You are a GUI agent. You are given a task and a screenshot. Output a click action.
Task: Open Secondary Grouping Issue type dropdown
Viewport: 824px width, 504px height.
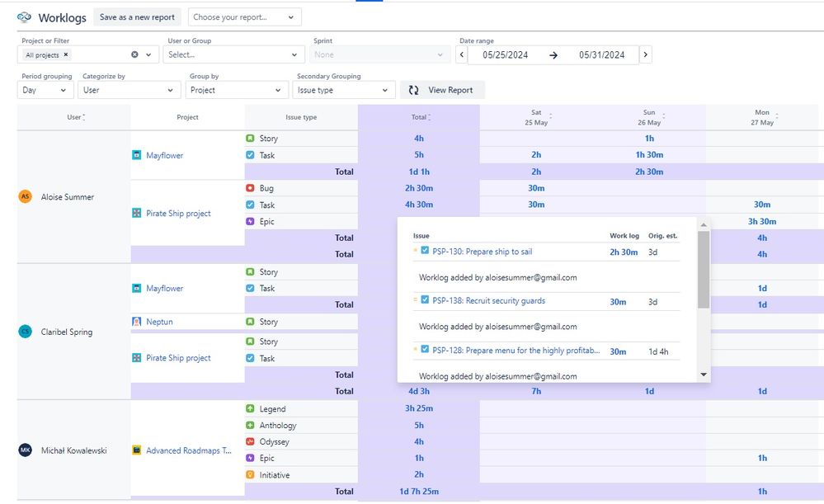[343, 90]
